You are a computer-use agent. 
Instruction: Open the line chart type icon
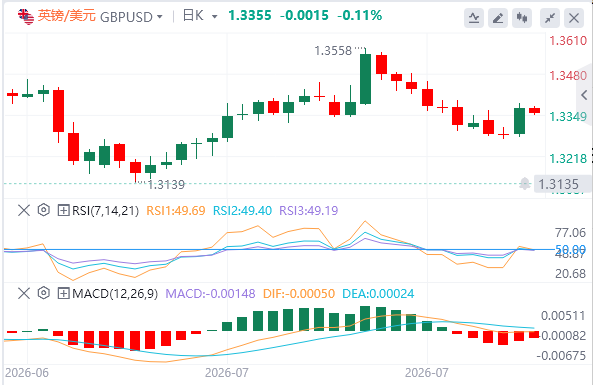click(474, 18)
